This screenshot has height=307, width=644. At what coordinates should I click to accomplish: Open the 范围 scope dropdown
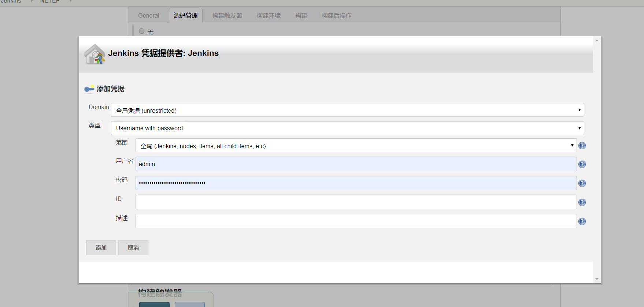tap(356, 145)
